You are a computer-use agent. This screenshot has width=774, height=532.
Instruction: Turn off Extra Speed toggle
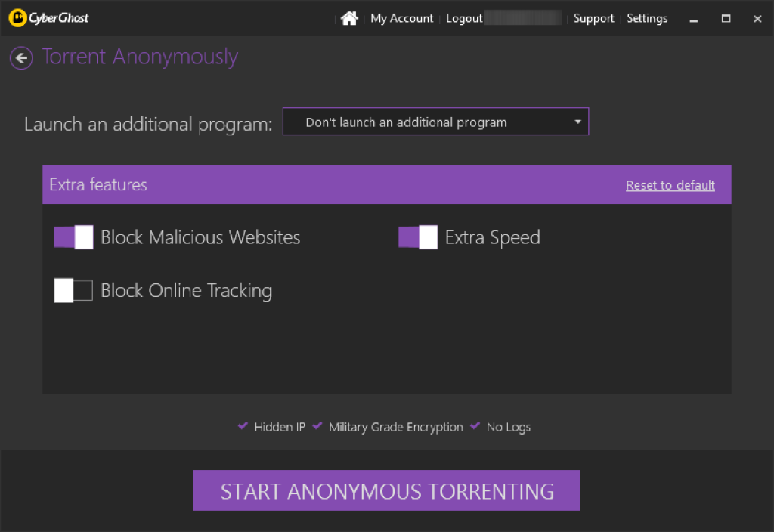[418, 237]
